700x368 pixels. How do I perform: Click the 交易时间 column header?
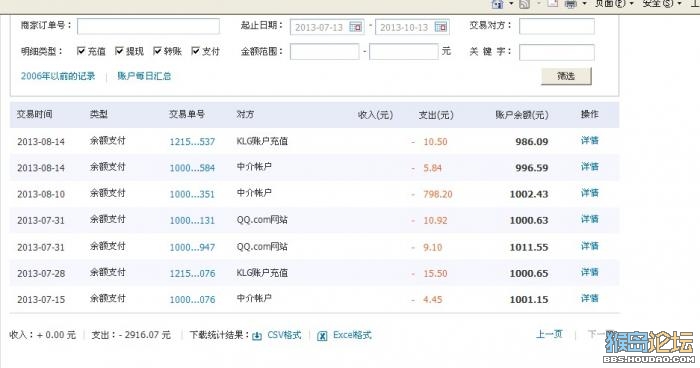[x=35, y=114]
